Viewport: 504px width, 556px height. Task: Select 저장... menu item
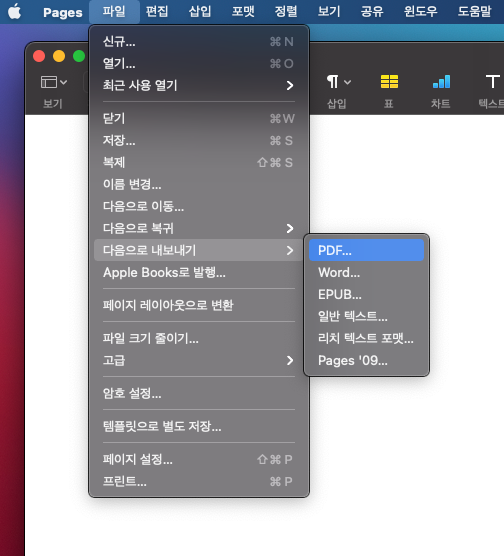click(199, 140)
